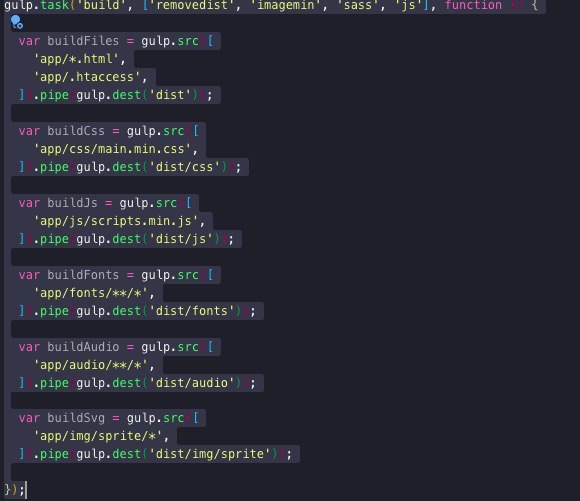Image resolution: width=580 pixels, height=501 pixels.
Task: Click 'var' keyword before buildSvg
Action: [29, 418]
